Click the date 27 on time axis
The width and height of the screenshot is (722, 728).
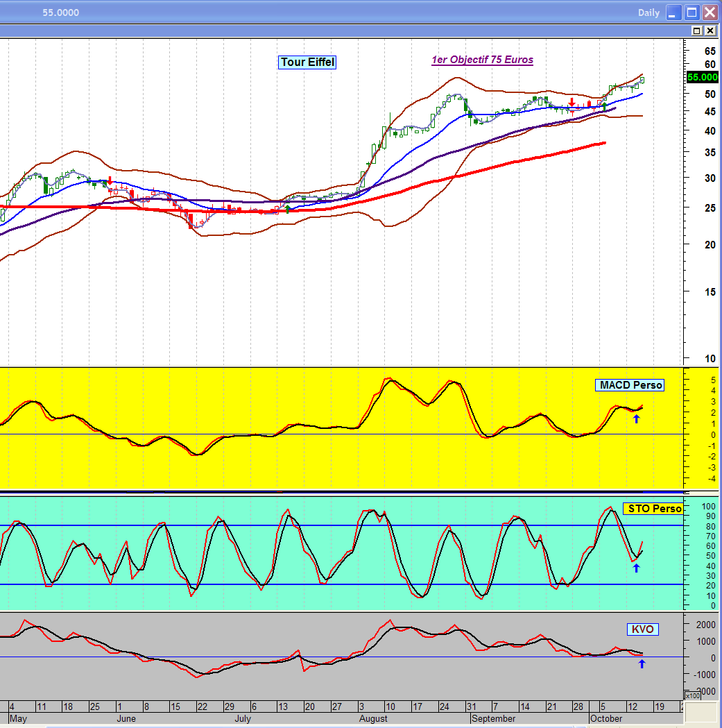pos(337,706)
